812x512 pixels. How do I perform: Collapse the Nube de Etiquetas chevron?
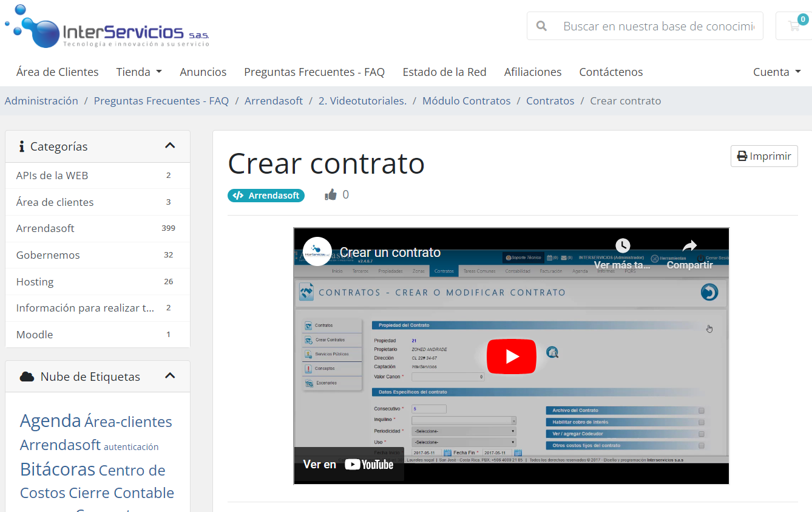tap(170, 376)
